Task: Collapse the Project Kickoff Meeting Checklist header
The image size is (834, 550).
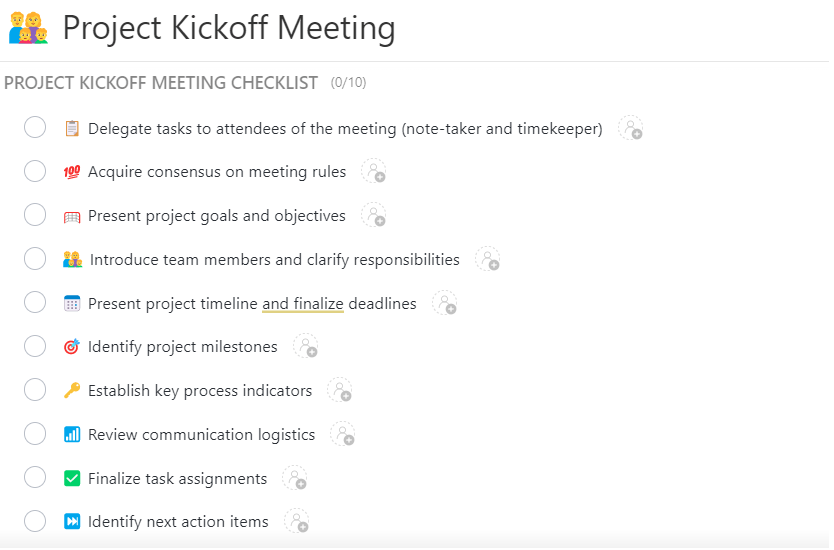Action: pyautogui.click(x=161, y=83)
